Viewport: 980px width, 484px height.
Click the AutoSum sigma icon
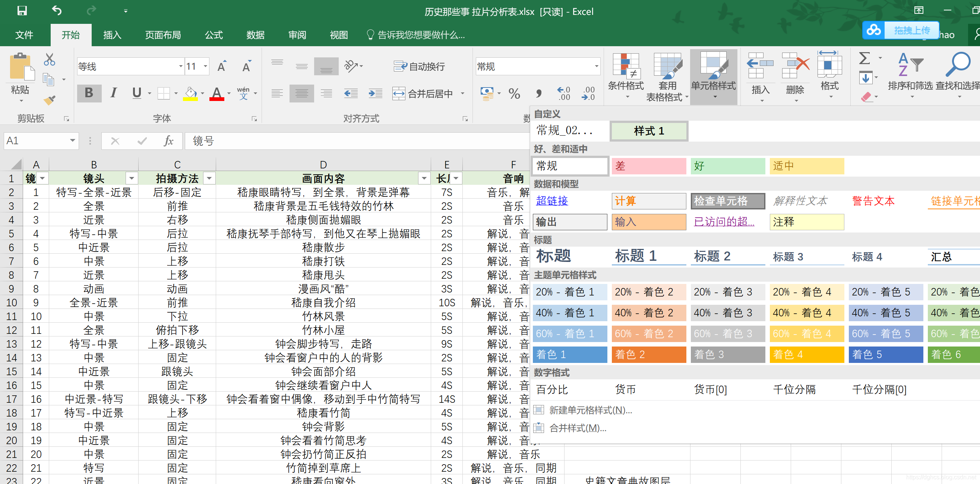coord(864,58)
